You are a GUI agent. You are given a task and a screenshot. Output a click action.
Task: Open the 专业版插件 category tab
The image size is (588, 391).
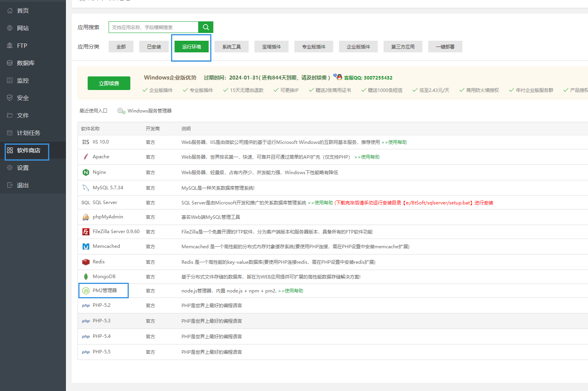pos(314,47)
